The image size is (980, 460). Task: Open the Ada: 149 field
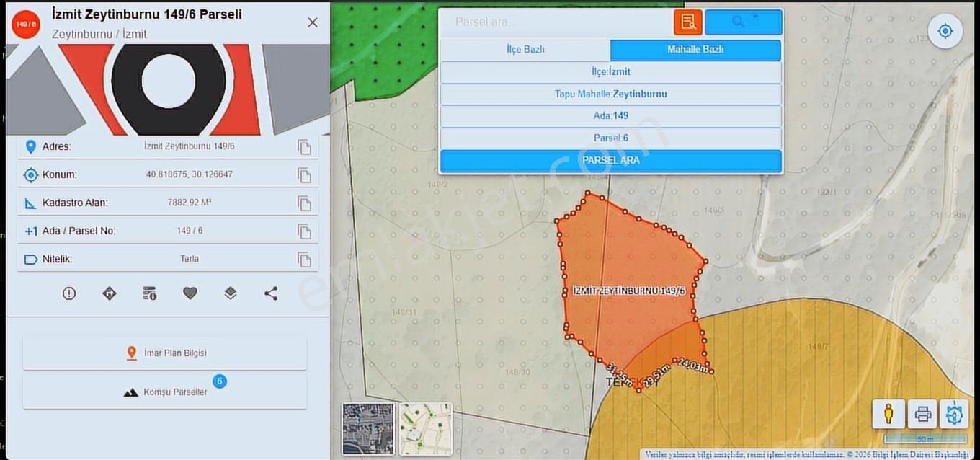(x=611, y=116)
